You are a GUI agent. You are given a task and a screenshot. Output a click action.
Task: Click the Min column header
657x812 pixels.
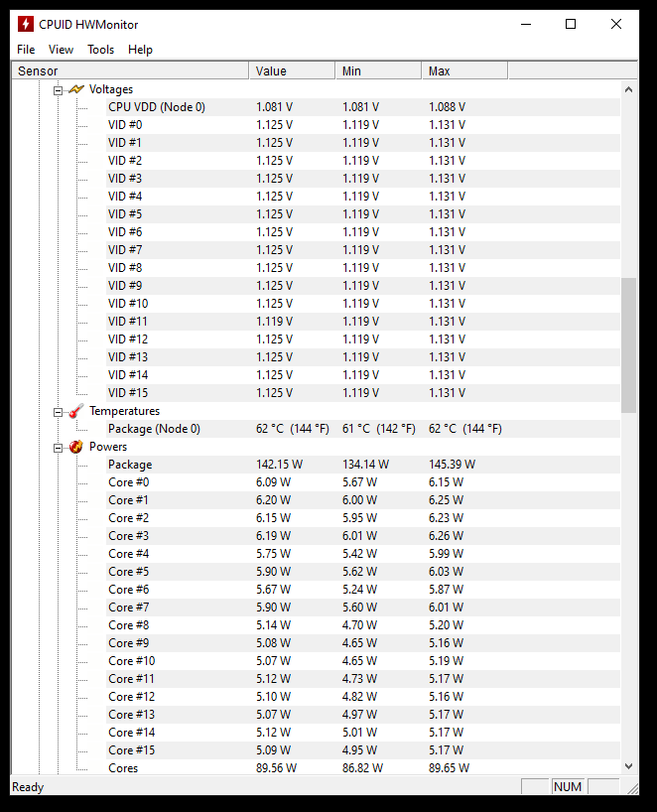click(378, 70)
